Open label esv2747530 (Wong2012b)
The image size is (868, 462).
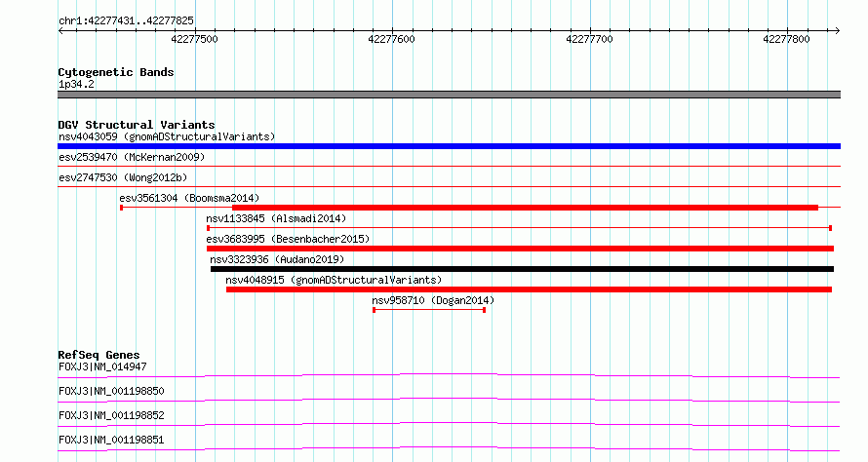coord(123,177)
